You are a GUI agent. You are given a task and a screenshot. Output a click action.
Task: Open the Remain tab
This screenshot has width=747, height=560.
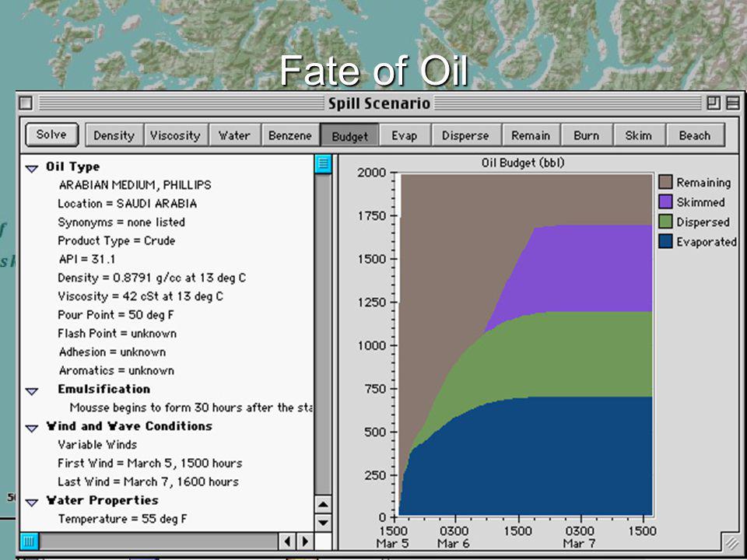[531, 135]
